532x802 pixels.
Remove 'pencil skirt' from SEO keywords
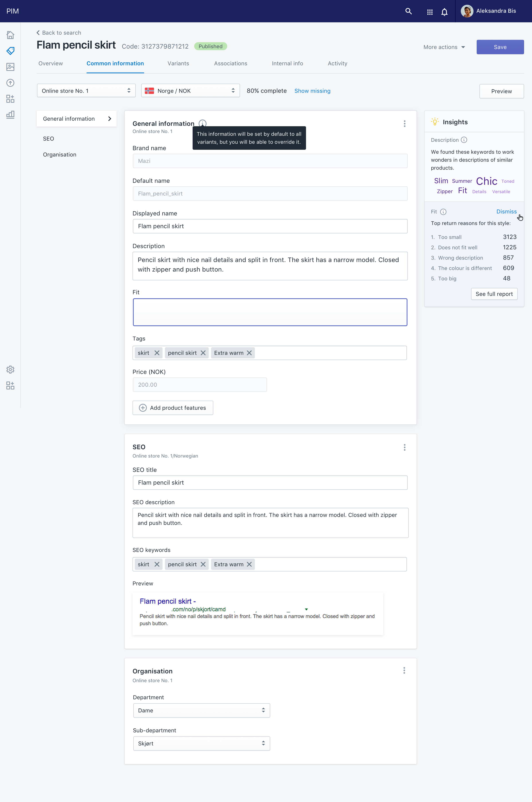pyautogui.click(x=203, y=564)
